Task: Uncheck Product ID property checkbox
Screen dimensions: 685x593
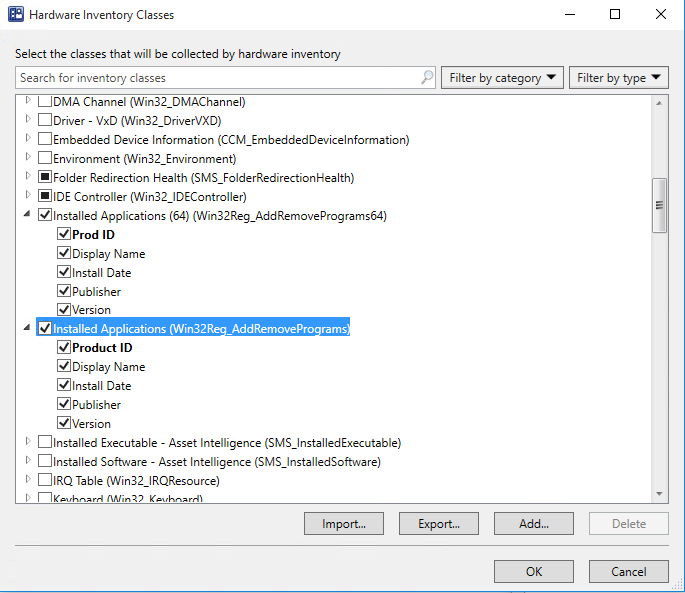Action: (64, 347)
